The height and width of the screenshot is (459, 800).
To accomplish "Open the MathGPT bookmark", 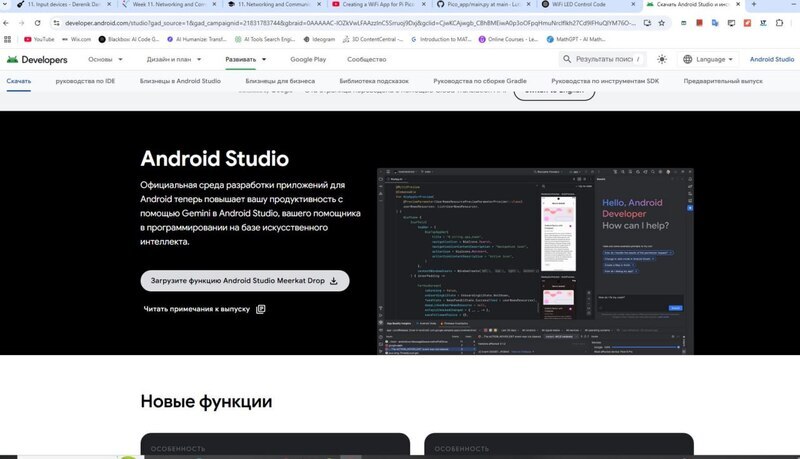I will pyautogui.click(x=576, y=39).
